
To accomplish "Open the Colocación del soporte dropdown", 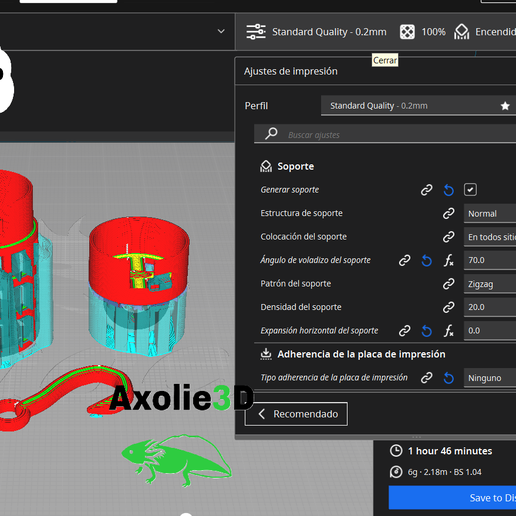I will click(490, 237).
